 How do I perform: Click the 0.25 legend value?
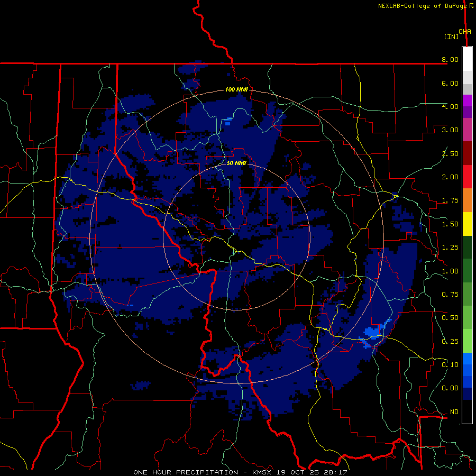(450, 342)
